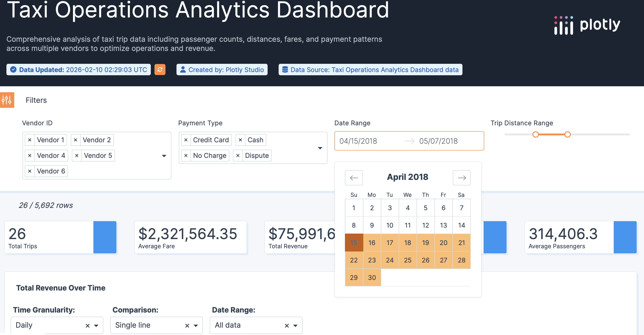644x335 pixels.
Task: Go to next month in calendar
Action: tap(462, 178)
